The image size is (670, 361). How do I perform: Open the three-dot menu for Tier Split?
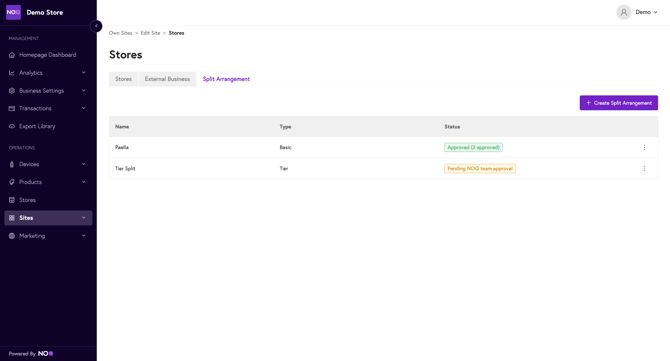(644, 168)
